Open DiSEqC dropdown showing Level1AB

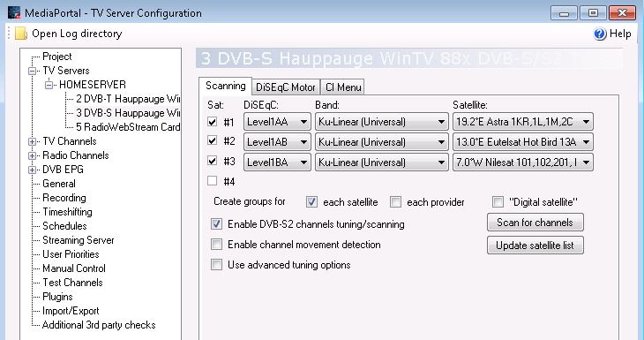click(x=277, y=142)
